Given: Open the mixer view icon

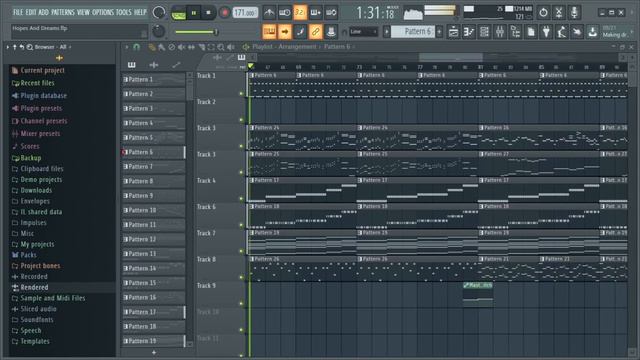Looking at the screenshot, I should pos(500,31).
